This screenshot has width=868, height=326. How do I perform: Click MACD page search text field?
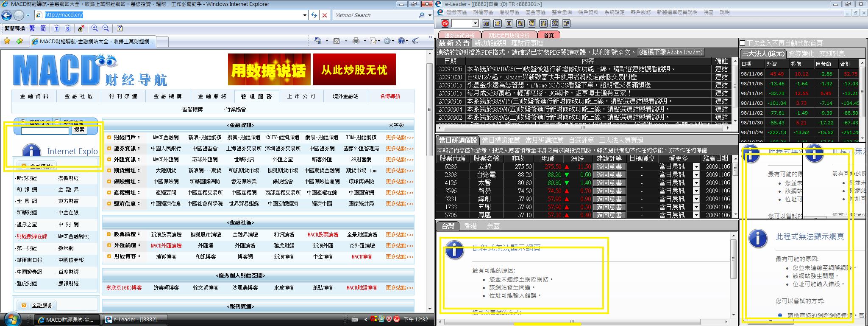(45, 131)
